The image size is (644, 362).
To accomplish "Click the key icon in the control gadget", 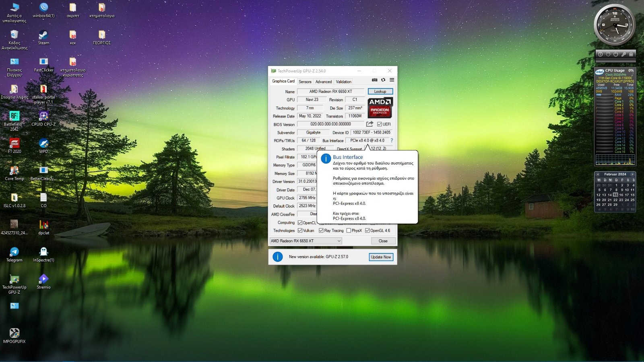I will [x=623, y=54].
